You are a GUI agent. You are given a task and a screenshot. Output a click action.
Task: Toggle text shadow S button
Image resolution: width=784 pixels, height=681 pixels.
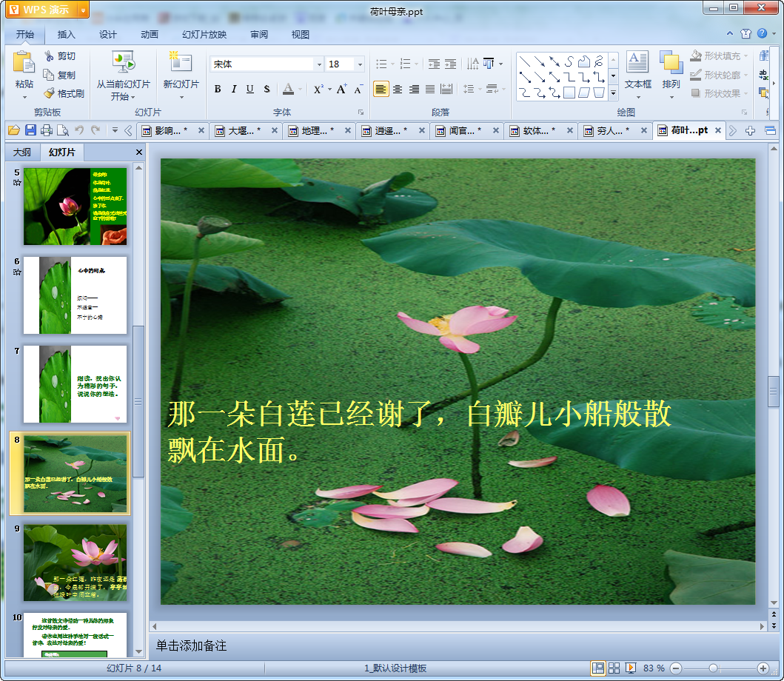click(x=267, y=89)
